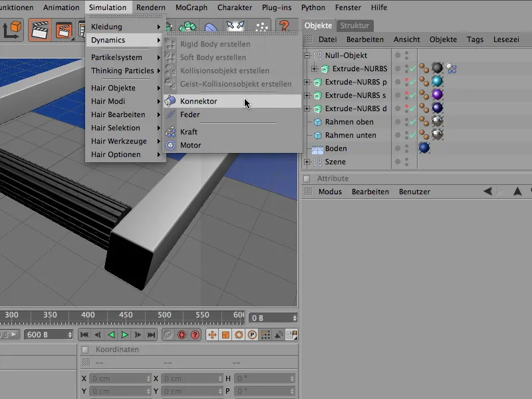Collapse the Null-Objekt hierarchy

[x=307, y=55]
